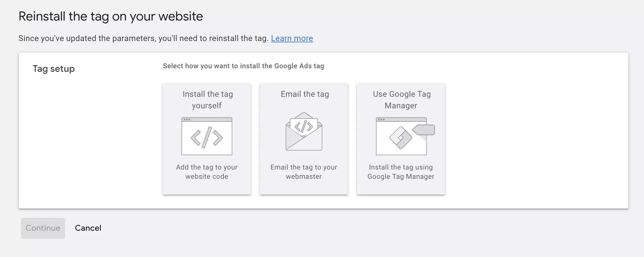
Task: Click the parameters update notice text
Action: [x=144, y=38]
